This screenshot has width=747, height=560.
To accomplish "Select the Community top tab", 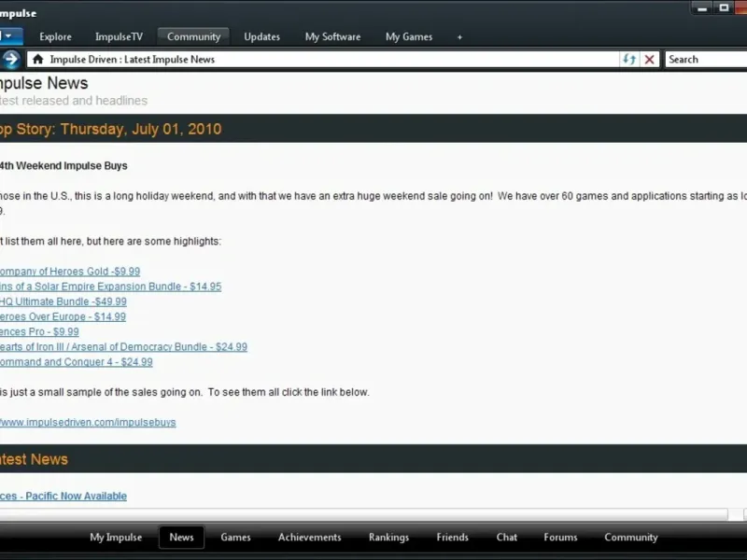I will tap(193, 36).
